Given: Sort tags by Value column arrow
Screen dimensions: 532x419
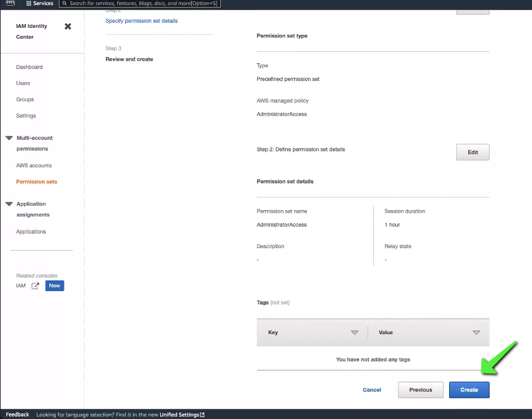Looking at the screenshot, I should (476, 332).
